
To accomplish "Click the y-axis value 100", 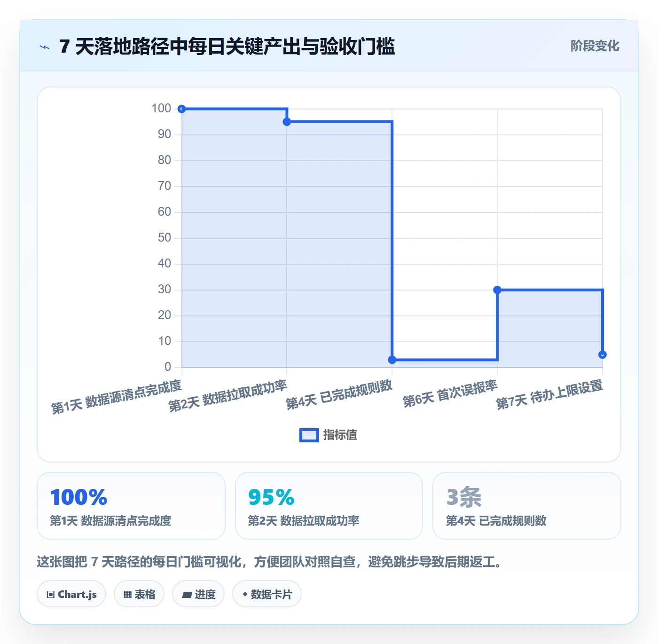I will coord(161,109).
